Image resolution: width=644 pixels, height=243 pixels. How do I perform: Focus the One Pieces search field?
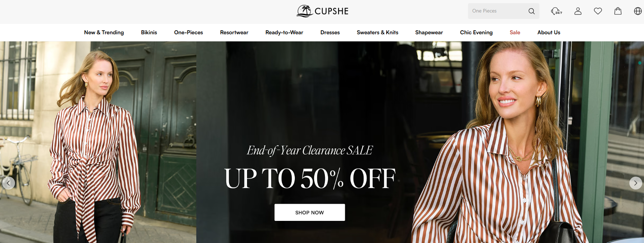click(x=498, y=11)
